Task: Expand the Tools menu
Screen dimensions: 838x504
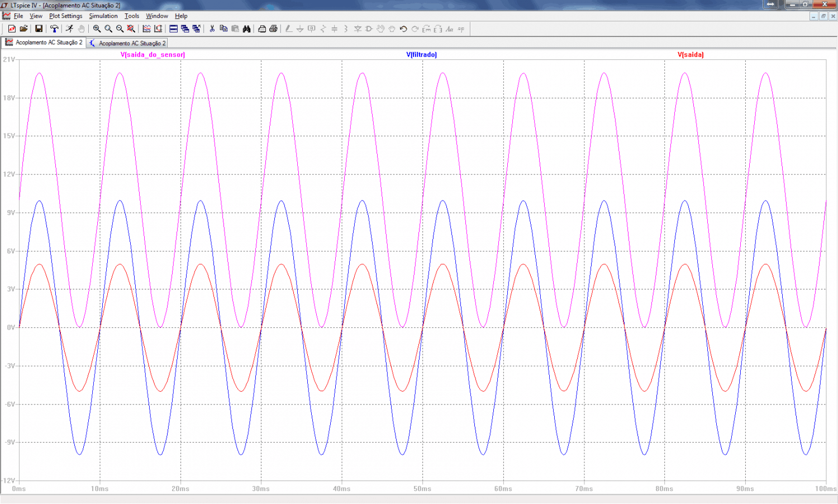Action: [x=132, y=16]
